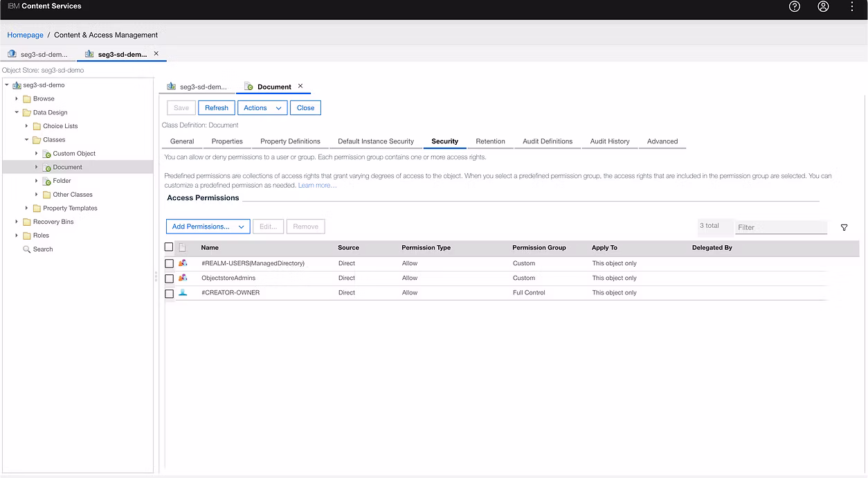Click the #REALM-USERS group icon

click(x=183, y=263)
